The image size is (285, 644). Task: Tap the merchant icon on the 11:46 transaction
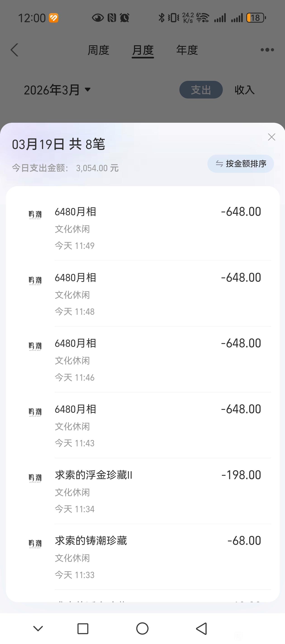click(x=35, y=346)
